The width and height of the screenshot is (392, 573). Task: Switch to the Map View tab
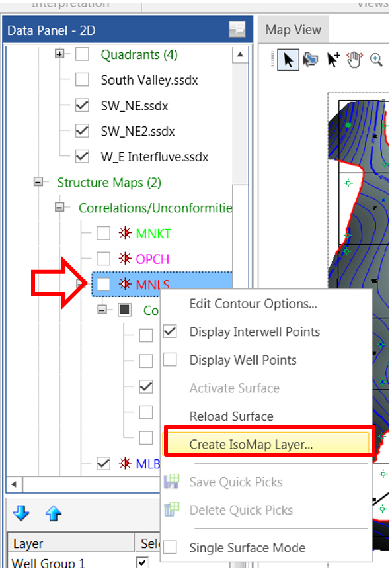tap(294, 30)
